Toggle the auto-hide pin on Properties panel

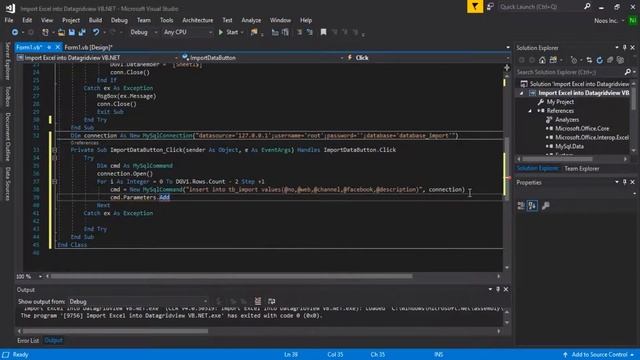coord(624,182)
